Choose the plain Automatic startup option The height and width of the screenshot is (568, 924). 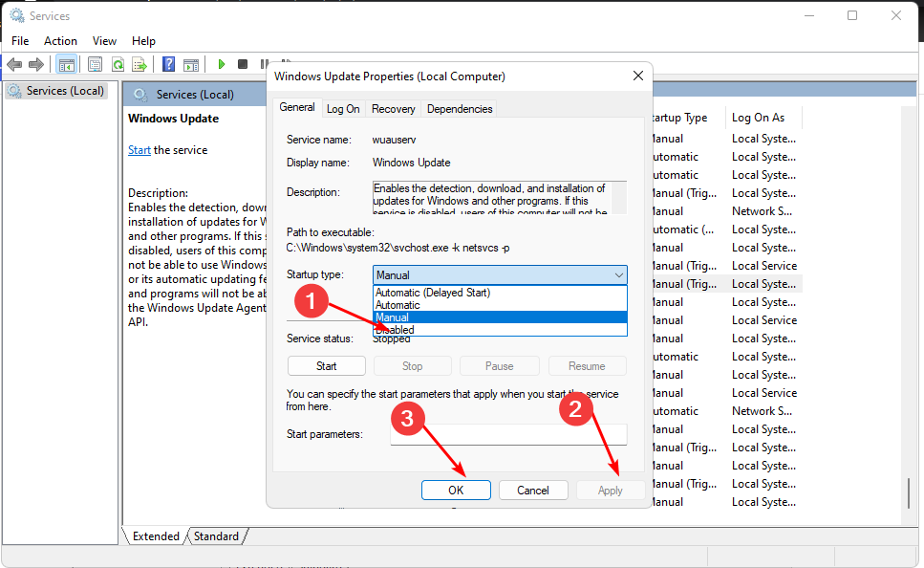coord(500,305)
